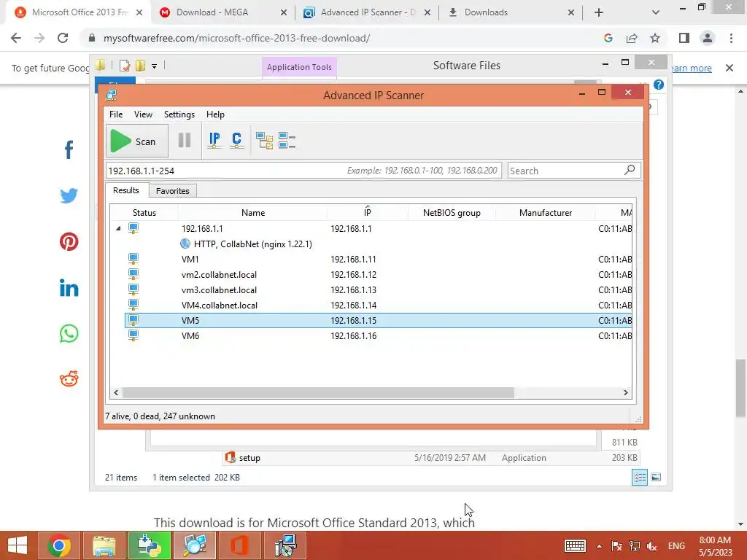The width and height of the screenshot is (747, 560).
Task: Click computer icon of 192.168.1.1 row
Action: [133, 228]
